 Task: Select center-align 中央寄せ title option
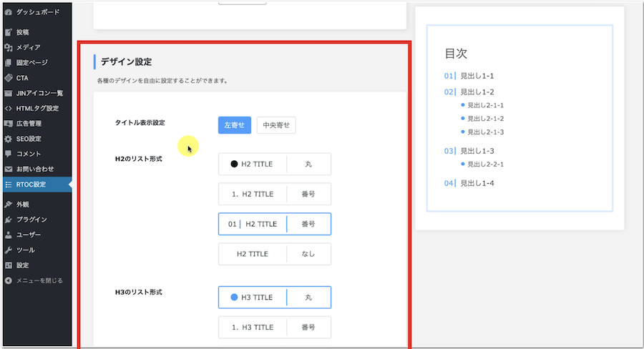click(275, 125)
